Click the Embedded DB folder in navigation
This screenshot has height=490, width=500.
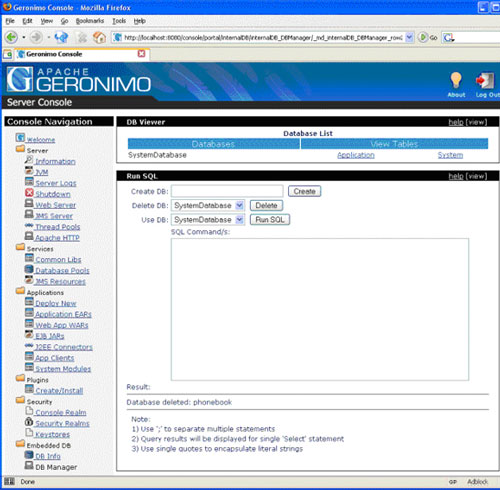[20, 444]
